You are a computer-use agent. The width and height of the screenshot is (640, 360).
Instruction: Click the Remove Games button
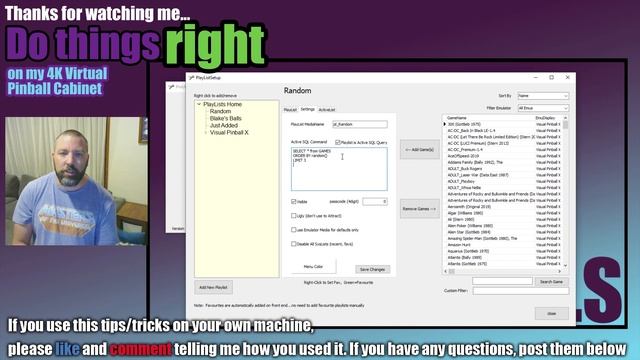[x=420, y=209]
